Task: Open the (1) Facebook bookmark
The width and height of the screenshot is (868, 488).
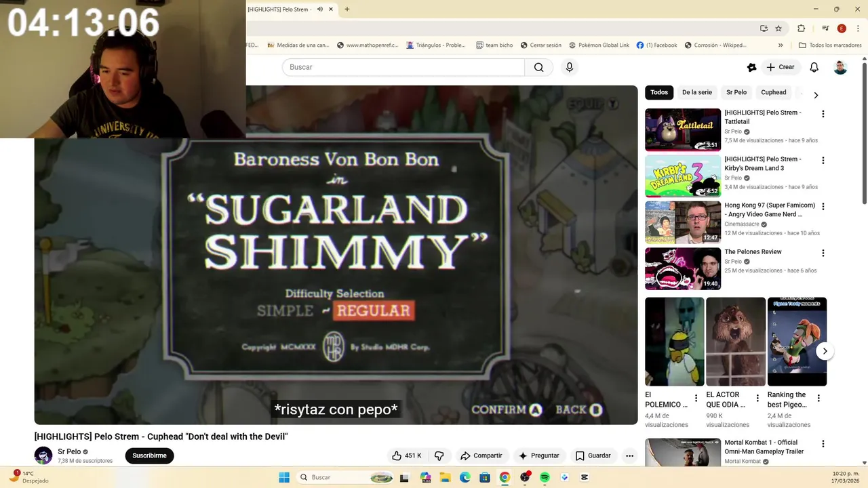Action: pyautogui.click(x=657, y=45)
